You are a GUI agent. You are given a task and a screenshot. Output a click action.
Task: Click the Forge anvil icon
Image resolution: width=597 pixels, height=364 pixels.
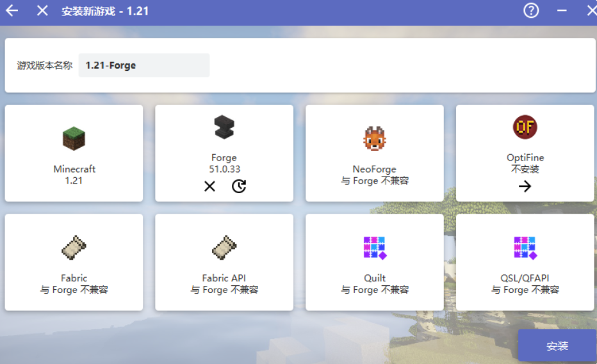pos(224,127)
